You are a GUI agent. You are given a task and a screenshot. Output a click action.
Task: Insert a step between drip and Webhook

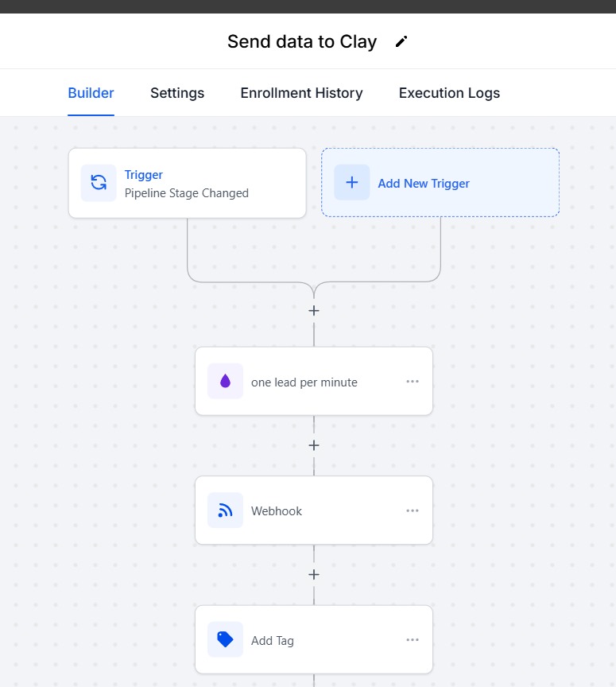(314, 445)
